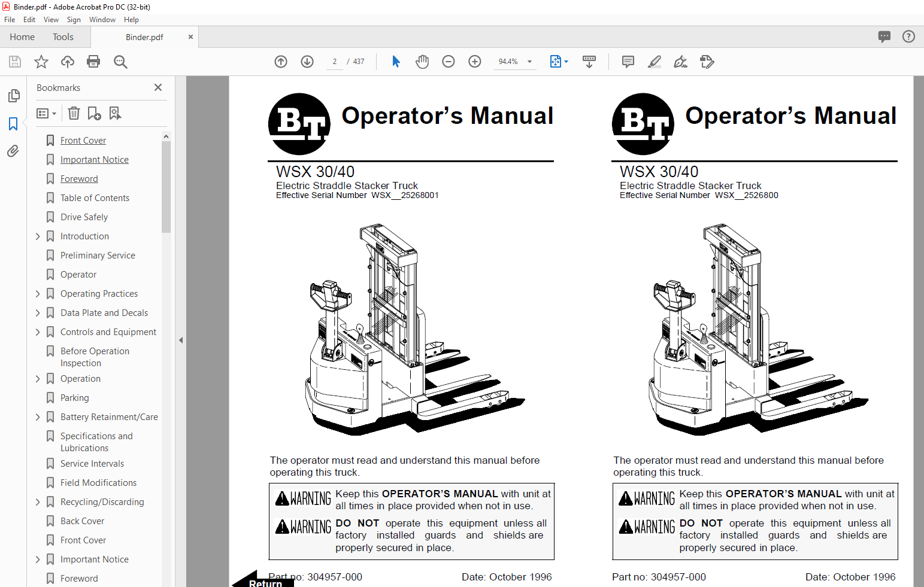Image resolution: width=924 pixels, height=587 pixels.
Task: Add a sticky note comment
Action: coord(628,62)
